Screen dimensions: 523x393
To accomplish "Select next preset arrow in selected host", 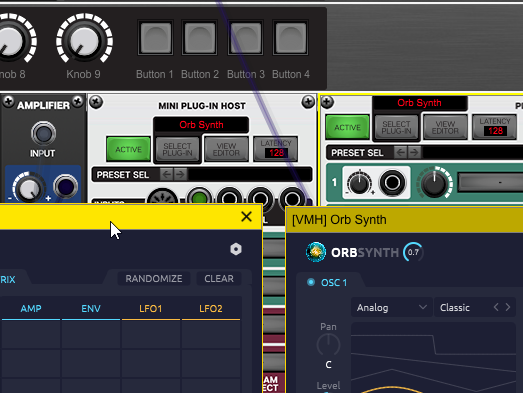I will coord(414,152).
